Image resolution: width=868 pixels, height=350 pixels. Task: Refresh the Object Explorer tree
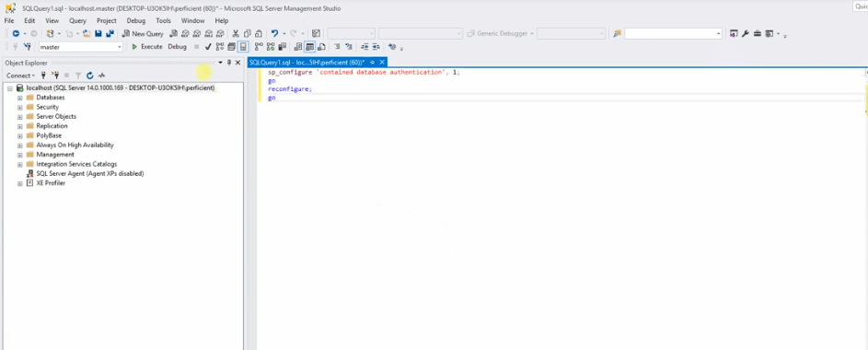point(89,76)
